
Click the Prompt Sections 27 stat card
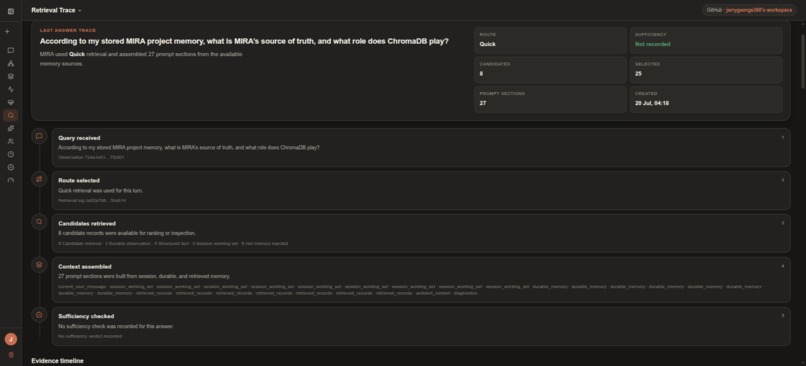pyautogui.click(x=550, y=99)
